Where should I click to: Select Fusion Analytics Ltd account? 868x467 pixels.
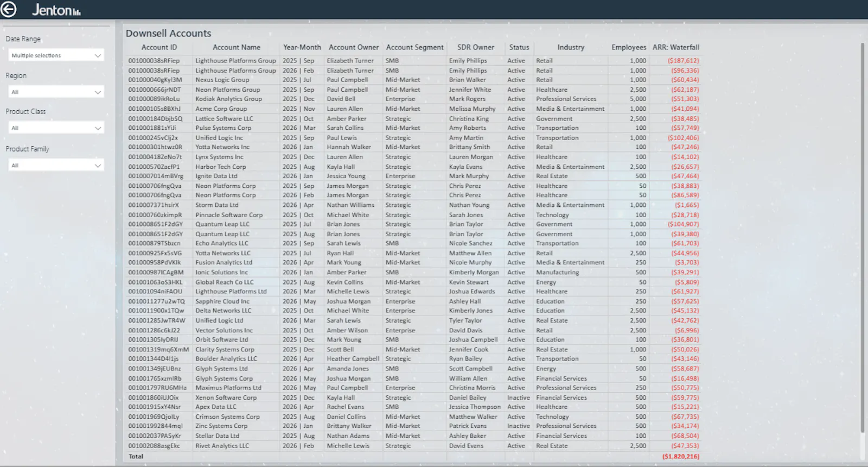(x=224, y=262)
